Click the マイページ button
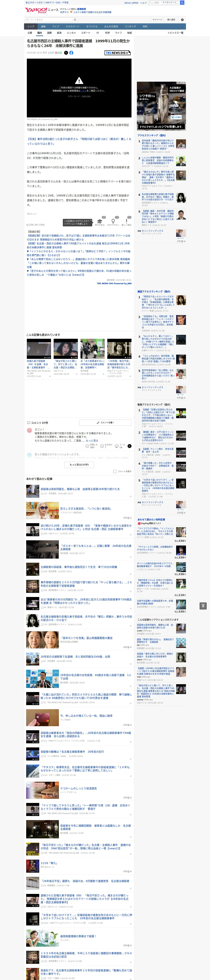Viewport: 210px width, 980px height. (157, 19)
